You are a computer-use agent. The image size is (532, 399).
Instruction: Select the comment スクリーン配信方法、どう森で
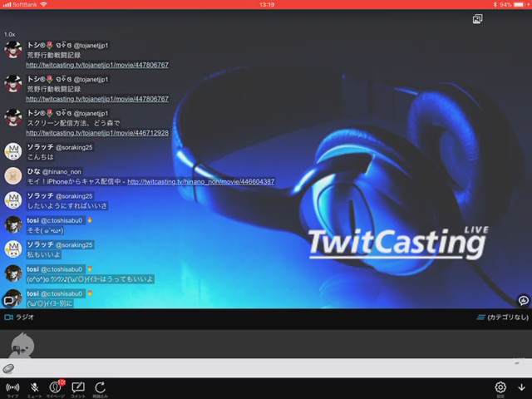pyautogui.click(x=73, y=123)
